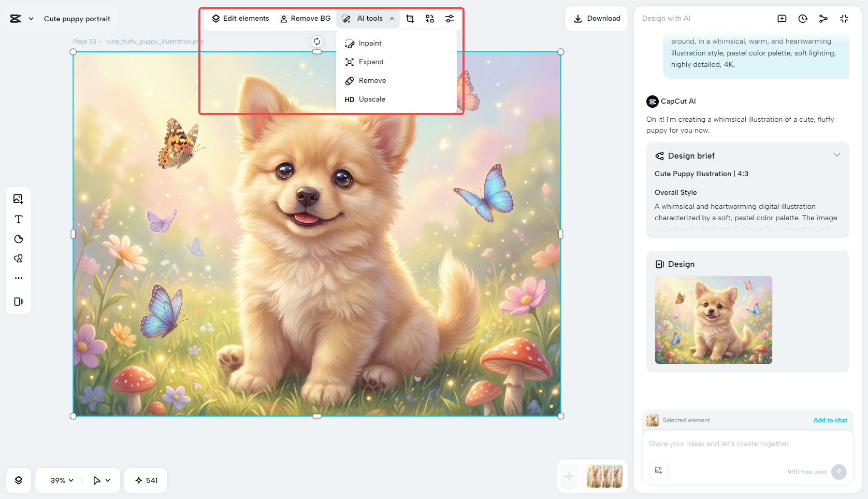The width and height of the screenshot is (868, 499).
Task: Collapse the Design brief section
Action: [837, 154]
